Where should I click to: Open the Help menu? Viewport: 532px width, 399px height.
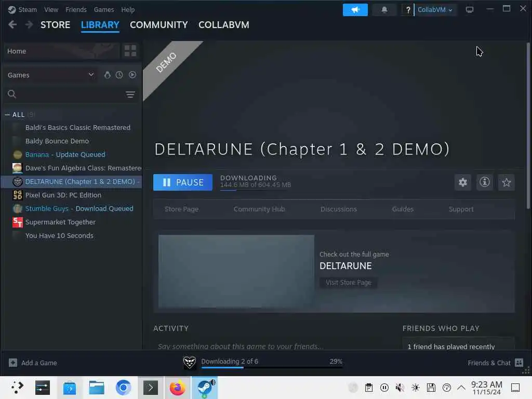tap(128, 10)
